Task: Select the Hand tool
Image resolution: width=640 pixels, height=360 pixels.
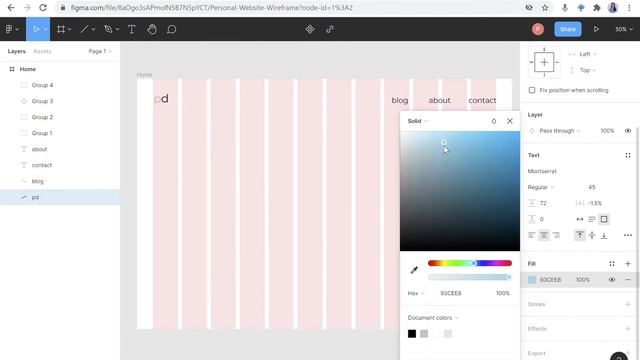Action: 152,29
